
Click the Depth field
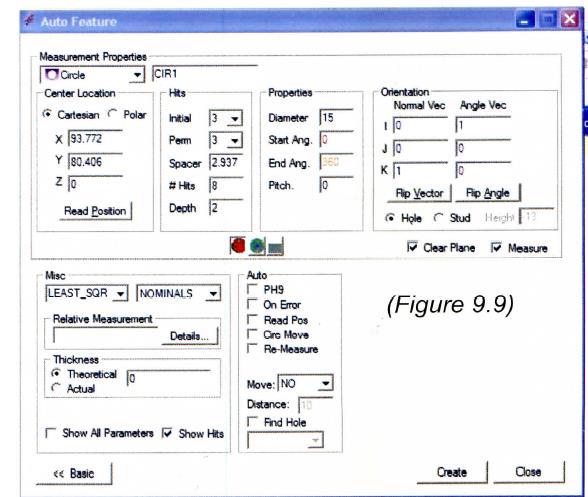226,207
